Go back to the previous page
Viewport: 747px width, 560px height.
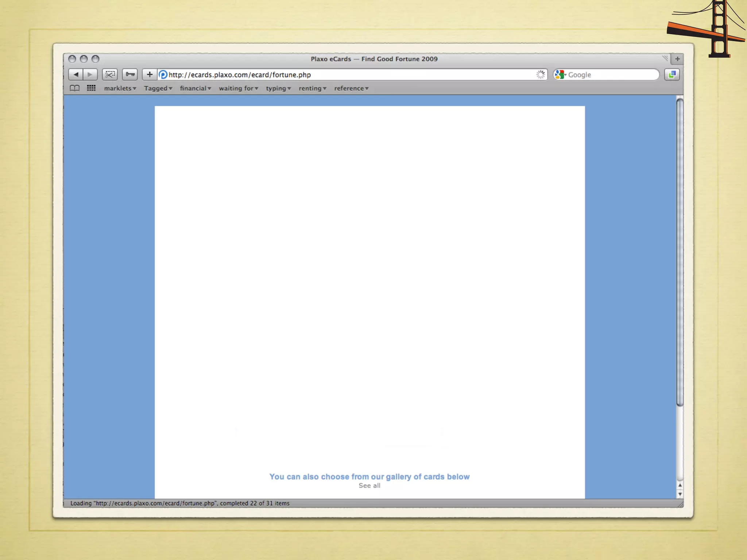[x=76, y=74]
